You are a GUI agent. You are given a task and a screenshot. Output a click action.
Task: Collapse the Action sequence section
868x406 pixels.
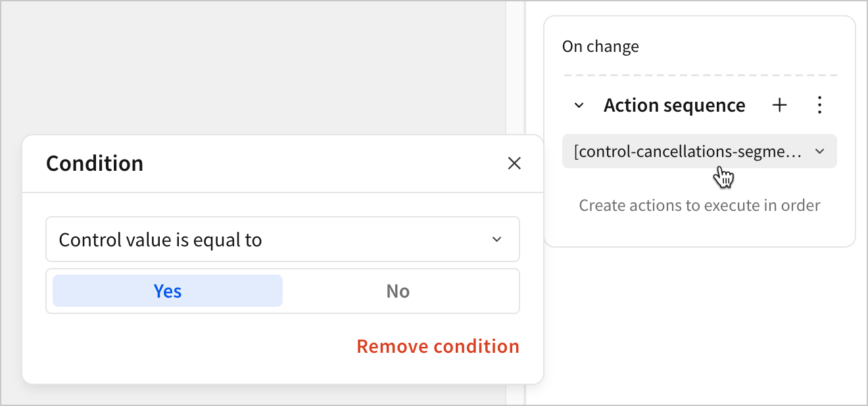click(x=579, y=105)
